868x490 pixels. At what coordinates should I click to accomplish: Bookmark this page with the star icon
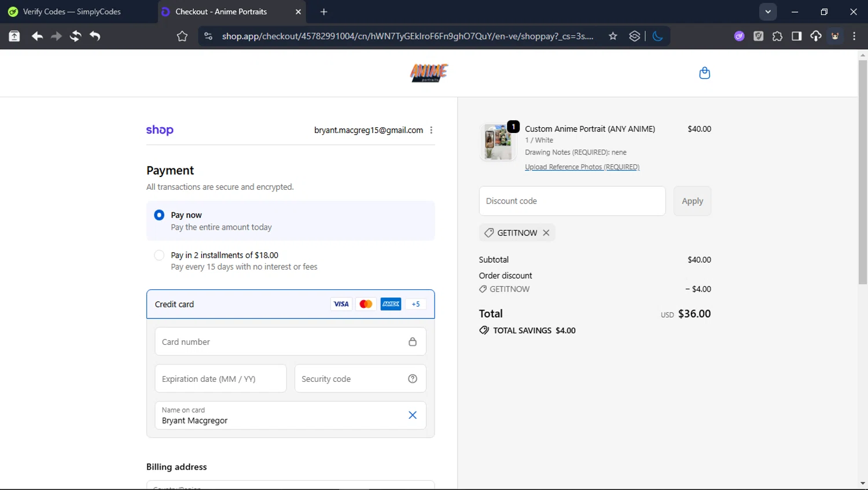[x=613, y=36]
